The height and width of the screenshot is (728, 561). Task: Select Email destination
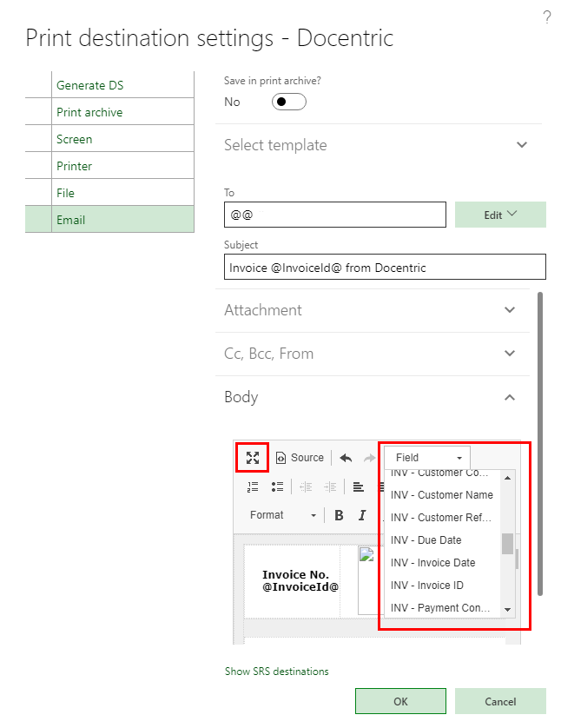pyautogui.click(x=122, y=220)
